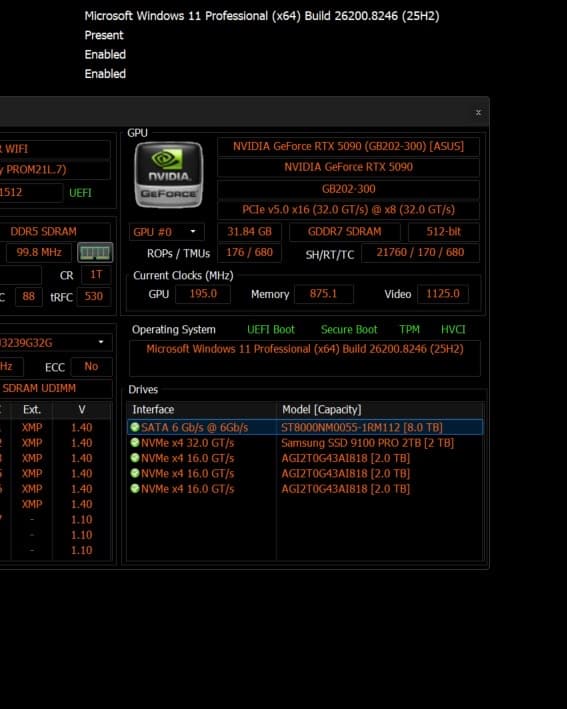The width and height of the screenshot is (567, 709).
Task: Click the GDDR7 SDRAM memory type field
Action: coord(345,232)
